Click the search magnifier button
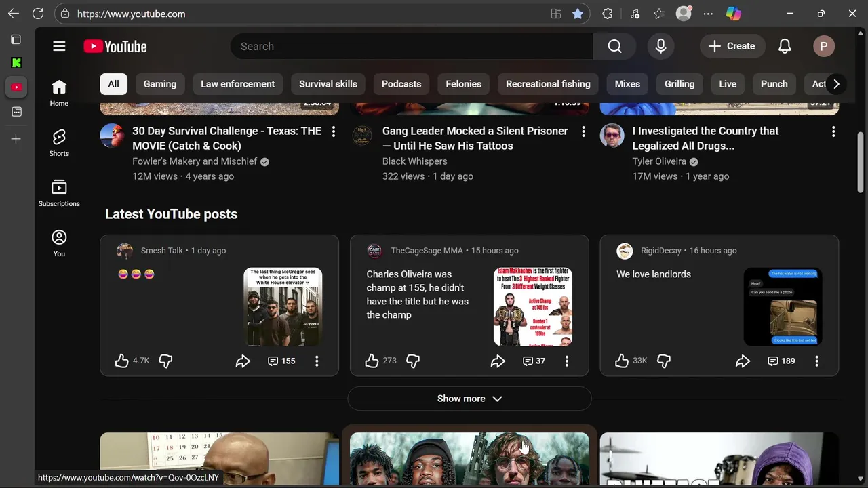Image resolution: width=868 pixels, height=488 pixels. [614, 46]
